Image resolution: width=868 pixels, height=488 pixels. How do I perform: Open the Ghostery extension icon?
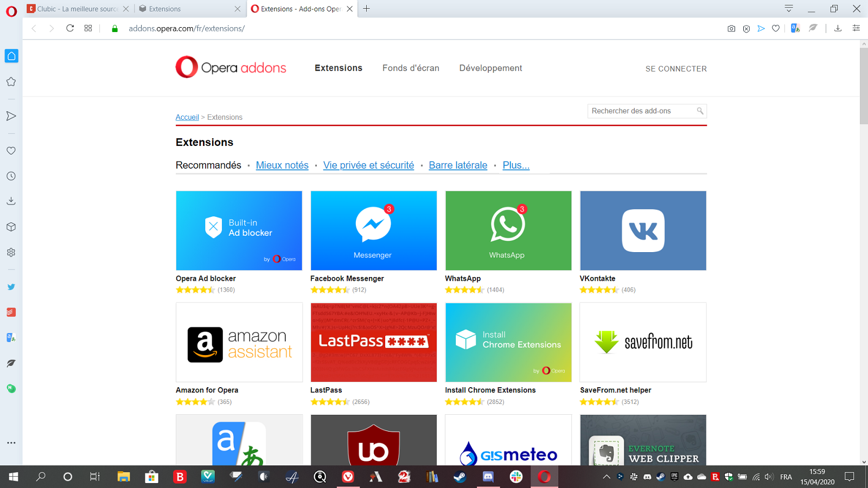[813, 28]
